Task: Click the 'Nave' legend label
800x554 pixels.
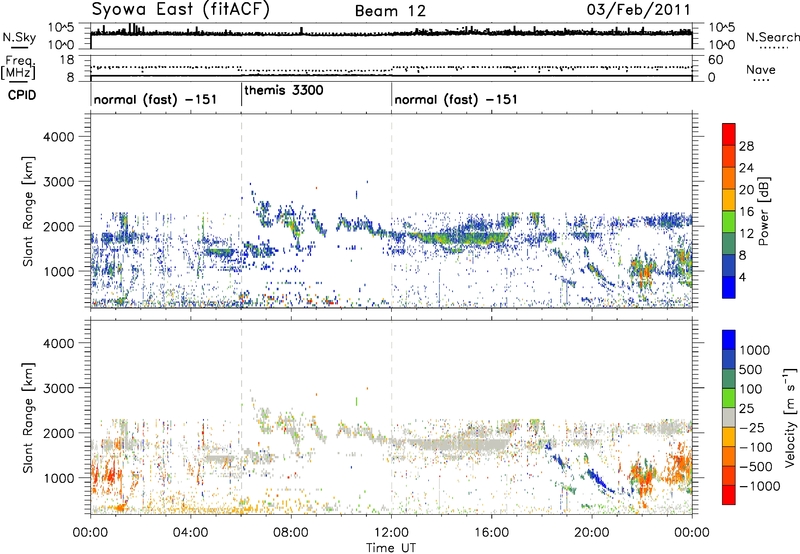Action: click(x=761, y=69)
